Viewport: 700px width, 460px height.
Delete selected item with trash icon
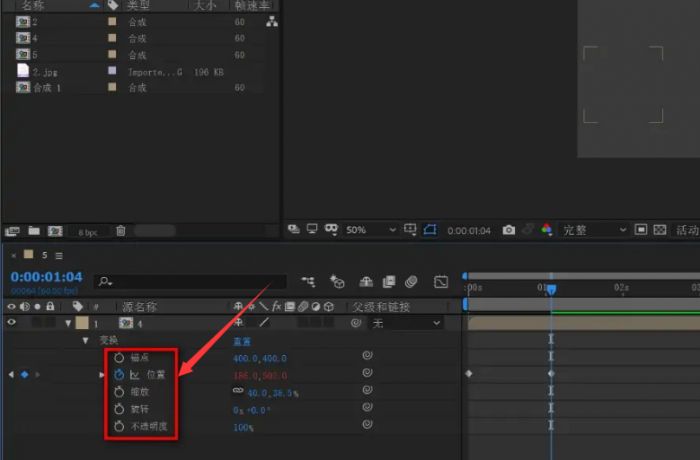click(121, 231)
